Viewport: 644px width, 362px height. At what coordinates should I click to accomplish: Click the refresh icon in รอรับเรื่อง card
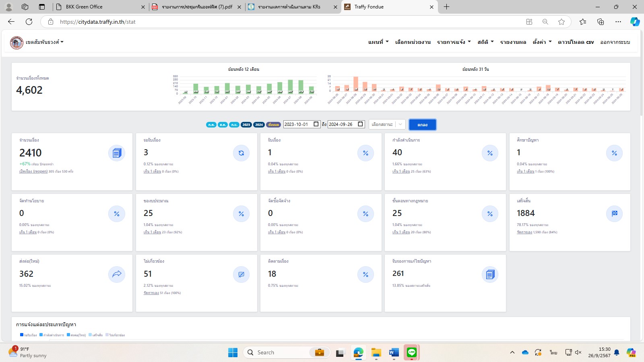point(241,153)
